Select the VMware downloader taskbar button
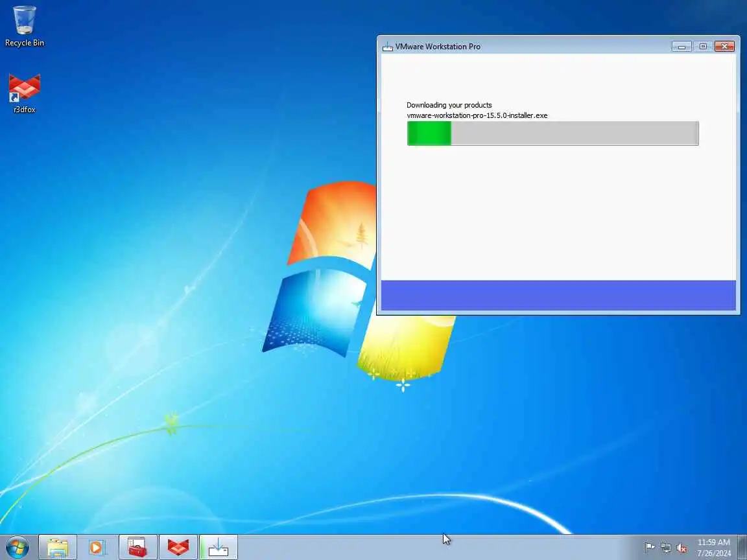 coord(218,548)
